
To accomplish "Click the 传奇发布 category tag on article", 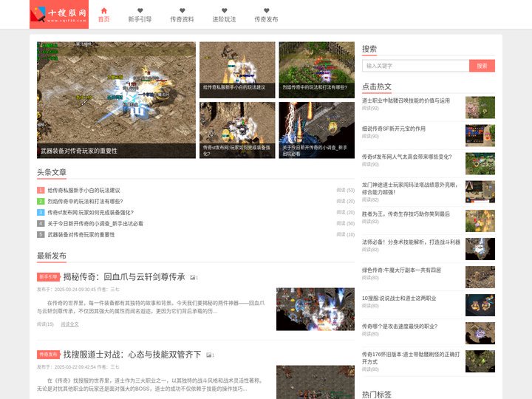I will 48,355.
